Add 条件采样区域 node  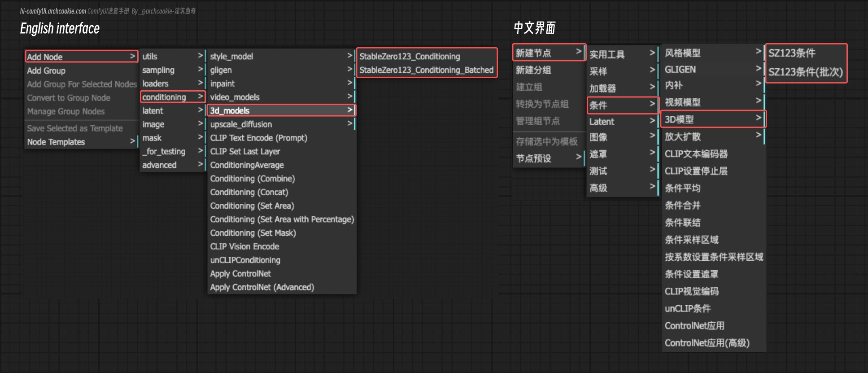click(x=713, y=240)
